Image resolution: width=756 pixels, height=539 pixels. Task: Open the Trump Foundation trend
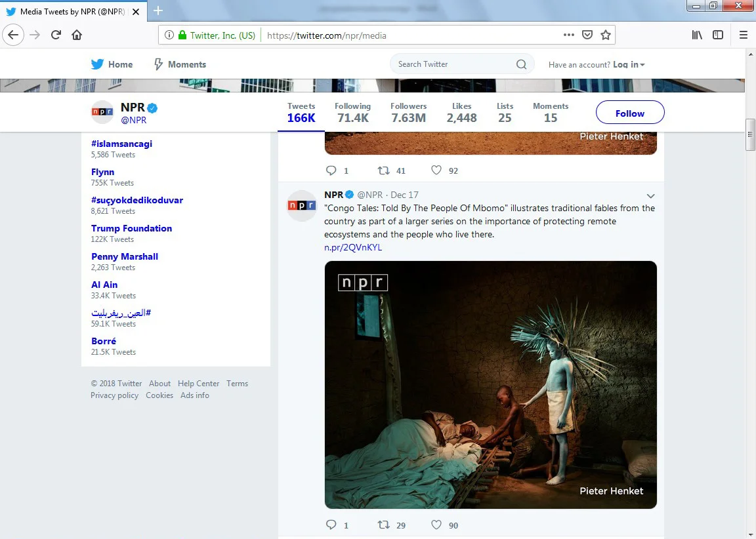(132, 228)
